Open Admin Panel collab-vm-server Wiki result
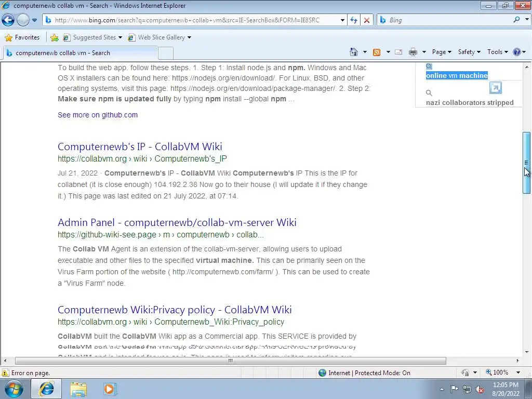Screen dimensions: 532x399 tap(177, 222)
